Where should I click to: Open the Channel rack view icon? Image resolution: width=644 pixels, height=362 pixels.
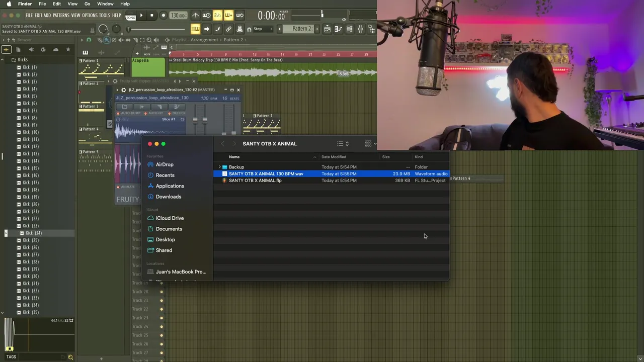[349, 29]
